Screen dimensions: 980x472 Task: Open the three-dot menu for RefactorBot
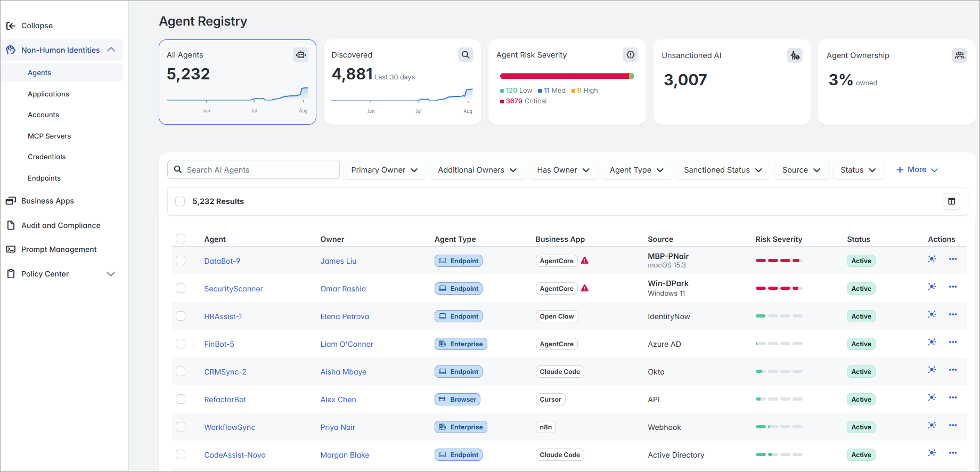coord(953,397)
